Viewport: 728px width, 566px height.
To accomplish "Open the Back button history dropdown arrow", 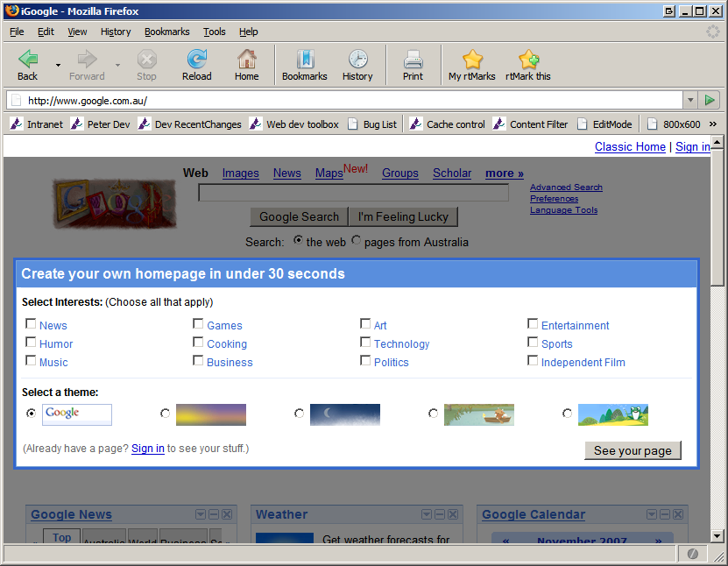I will 58,65.
